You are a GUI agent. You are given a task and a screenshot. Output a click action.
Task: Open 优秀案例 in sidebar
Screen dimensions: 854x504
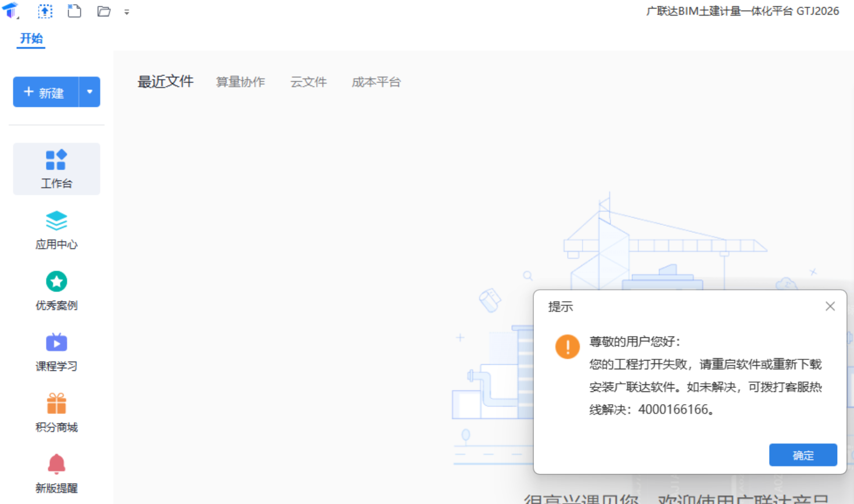click(56, 291)
